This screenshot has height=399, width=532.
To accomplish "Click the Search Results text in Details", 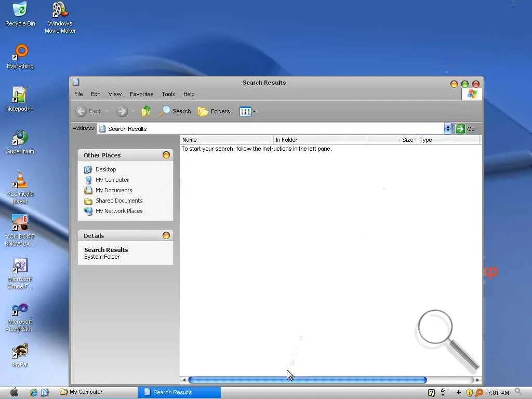I will click(106, 250).
